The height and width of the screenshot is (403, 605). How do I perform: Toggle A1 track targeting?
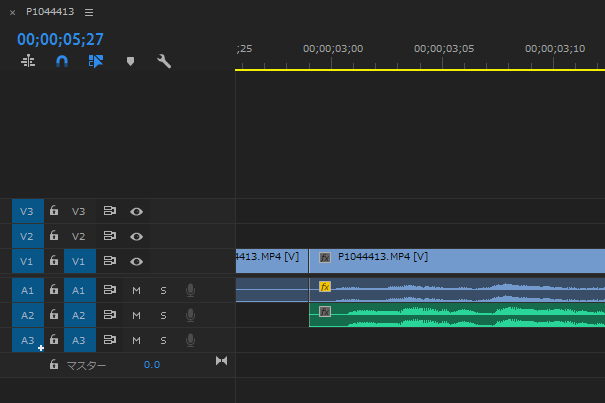tap(79, 290)
